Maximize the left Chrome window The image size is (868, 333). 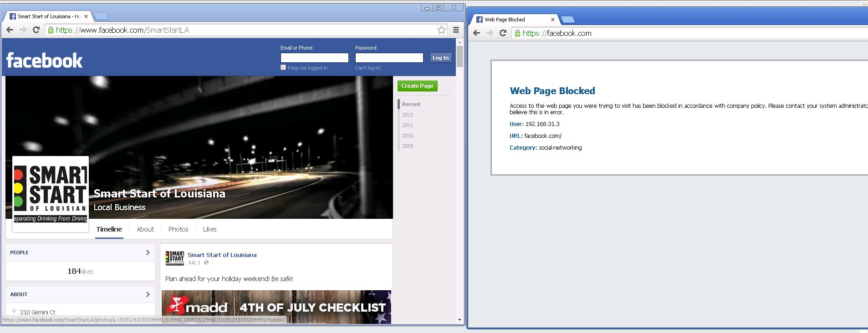coord(438,7)
